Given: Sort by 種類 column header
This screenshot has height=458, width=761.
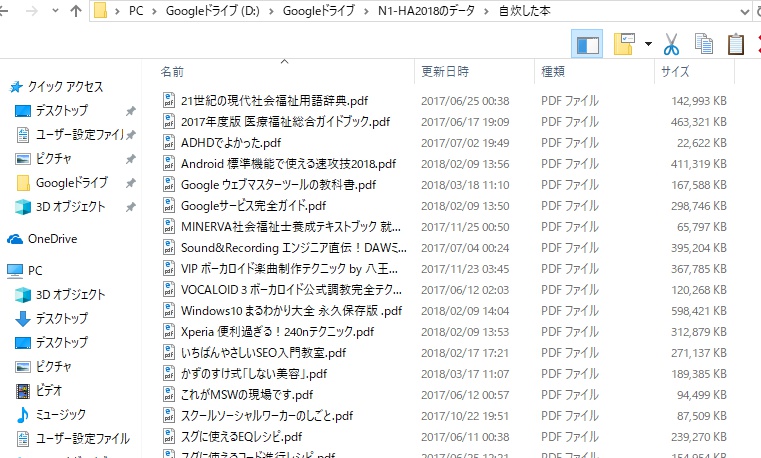Looking at the screenshot, I should pos(553,72).
